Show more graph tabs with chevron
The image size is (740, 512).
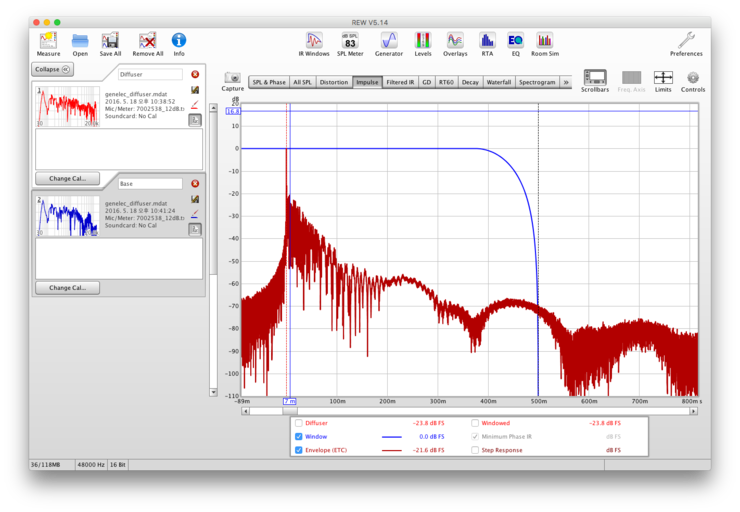click(566, 82)
